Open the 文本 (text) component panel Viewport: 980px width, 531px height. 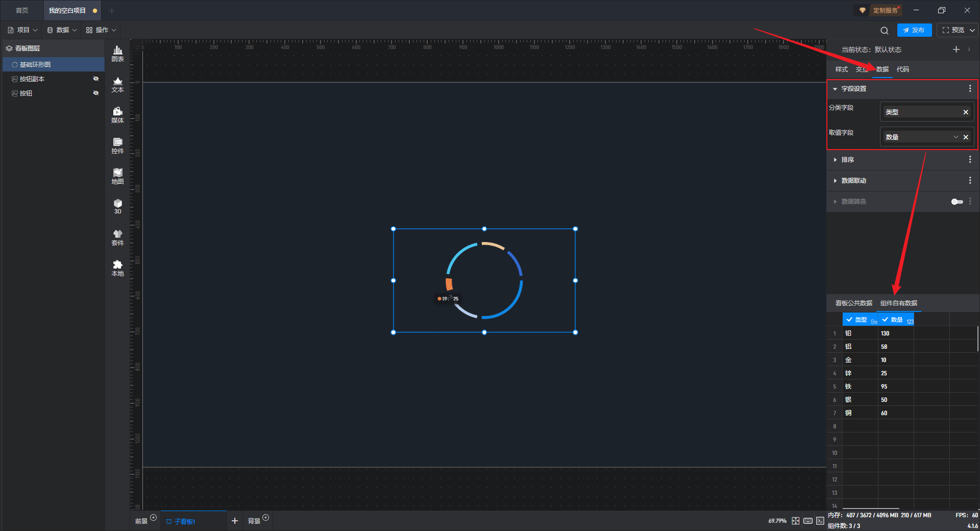tap(117, 84)
